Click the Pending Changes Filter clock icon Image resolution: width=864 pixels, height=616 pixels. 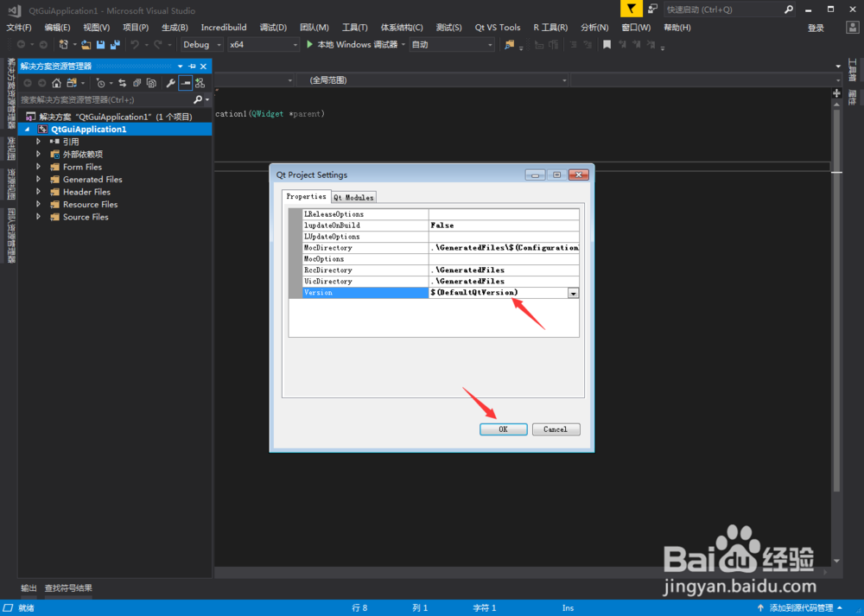click(100, 83)
